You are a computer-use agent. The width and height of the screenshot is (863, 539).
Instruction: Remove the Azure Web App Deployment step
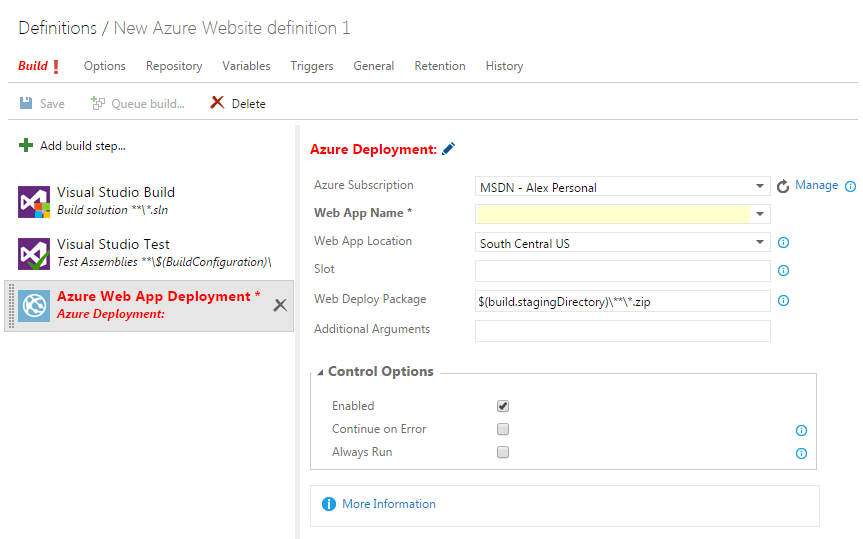click(x=280, y=305)
